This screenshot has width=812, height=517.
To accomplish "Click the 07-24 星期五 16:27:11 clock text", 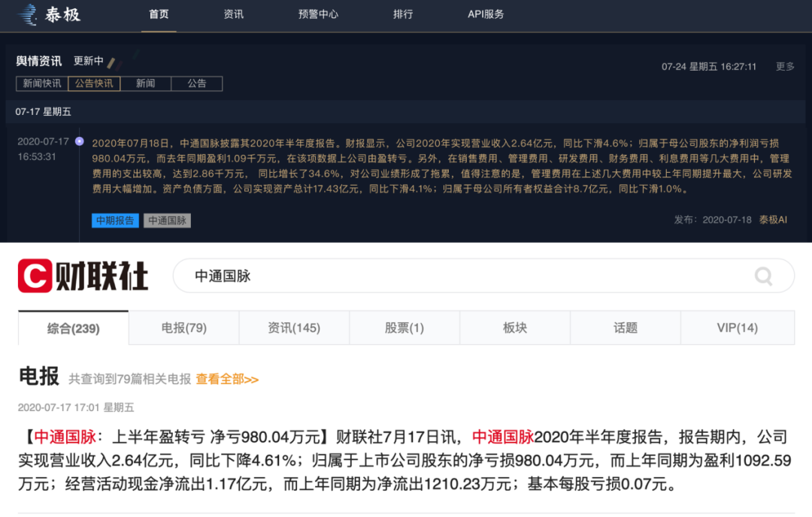I will pyautogui.click(x=709, y=67).
